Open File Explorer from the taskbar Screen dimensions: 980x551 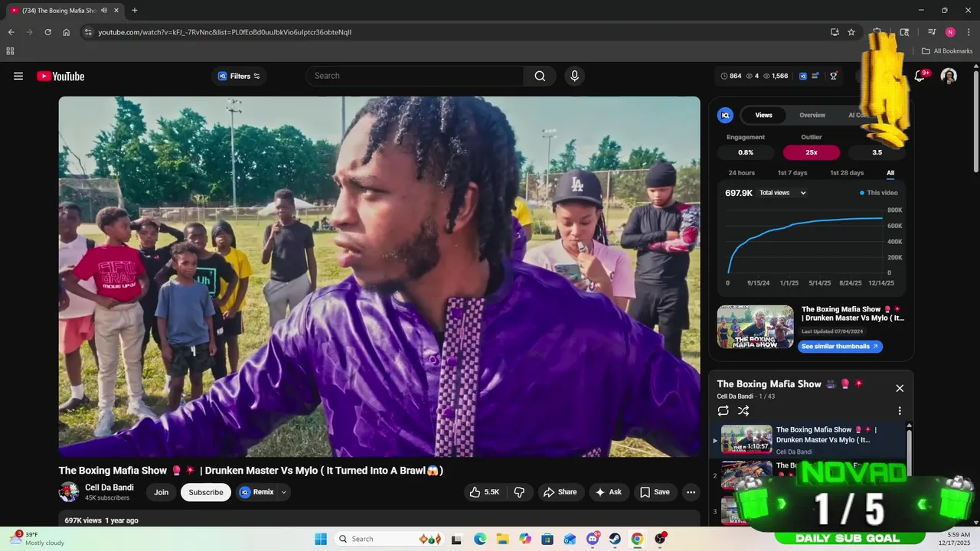point(502,539)
